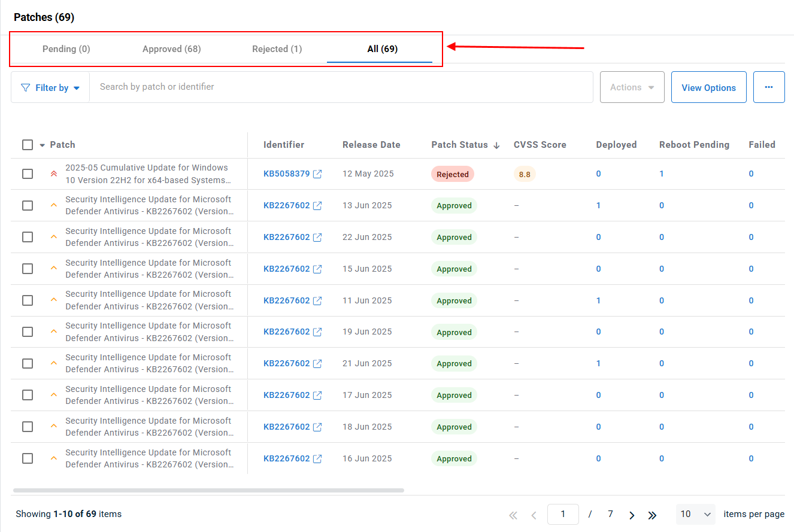Image resolution: width=794 pixels, height=532 pixels.
Task: Tick the select-all checkbox in table header
Action: point(28,145)
